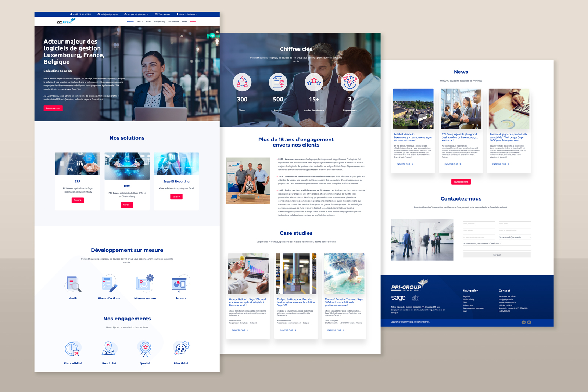Click the Plans d'actions checklist icon

[x=109, y=284]
